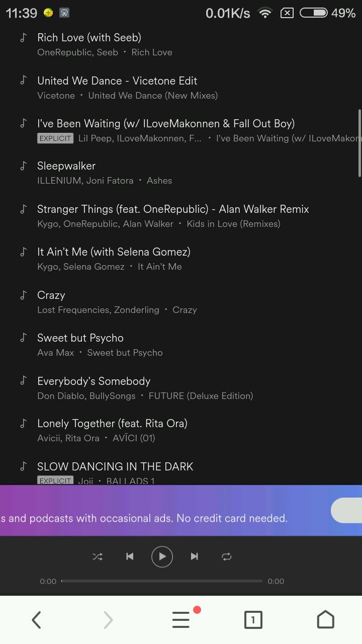
Task: Start playback with the play button
Action: pos(162,556)
